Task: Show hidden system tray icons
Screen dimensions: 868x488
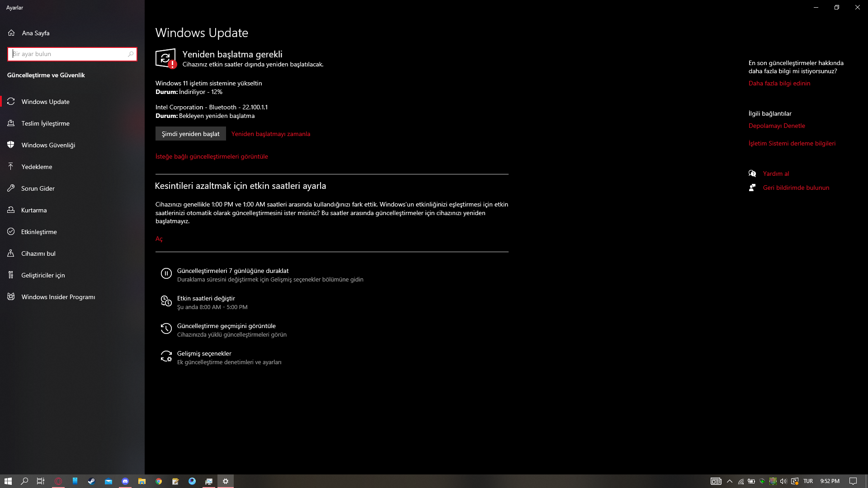Action: coord(730,481)
